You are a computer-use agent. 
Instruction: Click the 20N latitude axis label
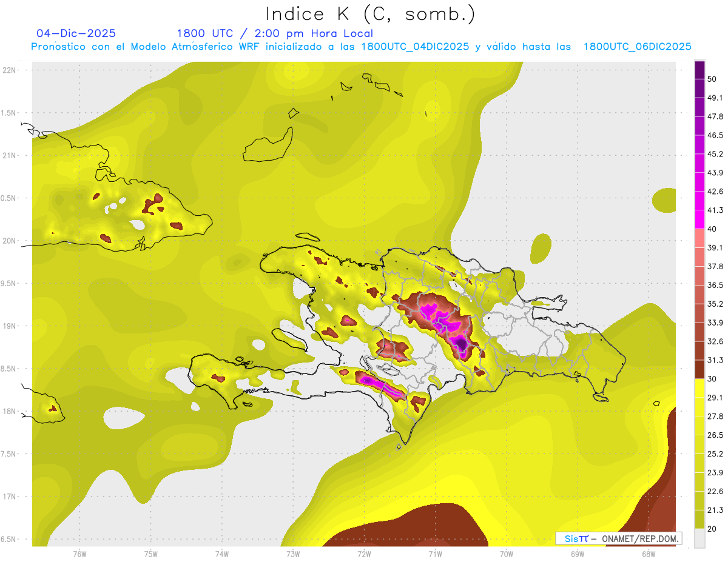(10, 241)
